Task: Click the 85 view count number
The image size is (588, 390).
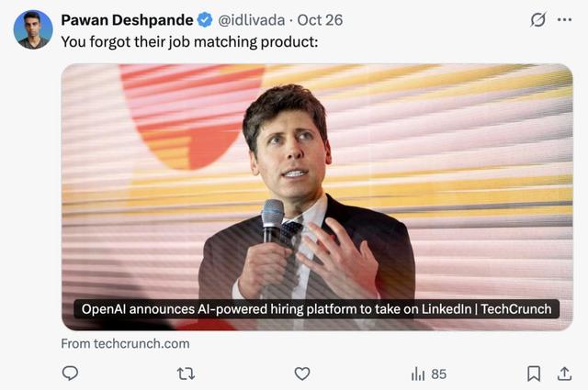Action: 438,373
